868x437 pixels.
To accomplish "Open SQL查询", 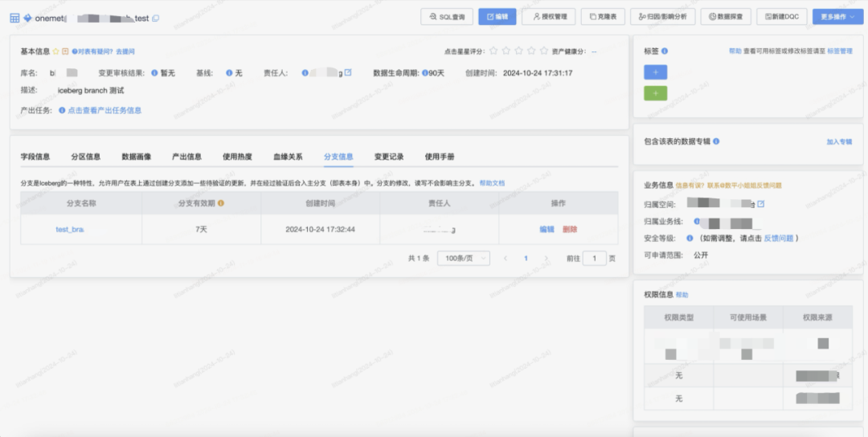I will click(447, 17).
